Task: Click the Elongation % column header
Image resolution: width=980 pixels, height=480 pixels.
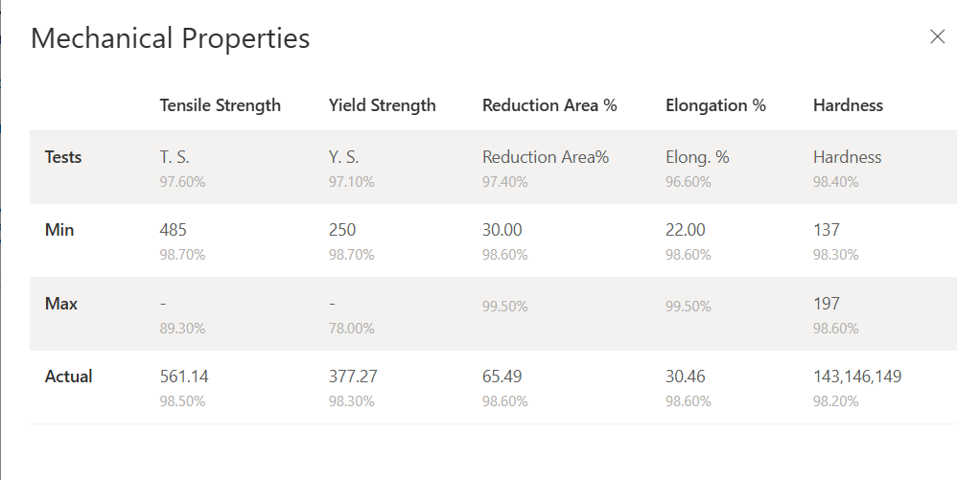Action: (x=715, y=105)
